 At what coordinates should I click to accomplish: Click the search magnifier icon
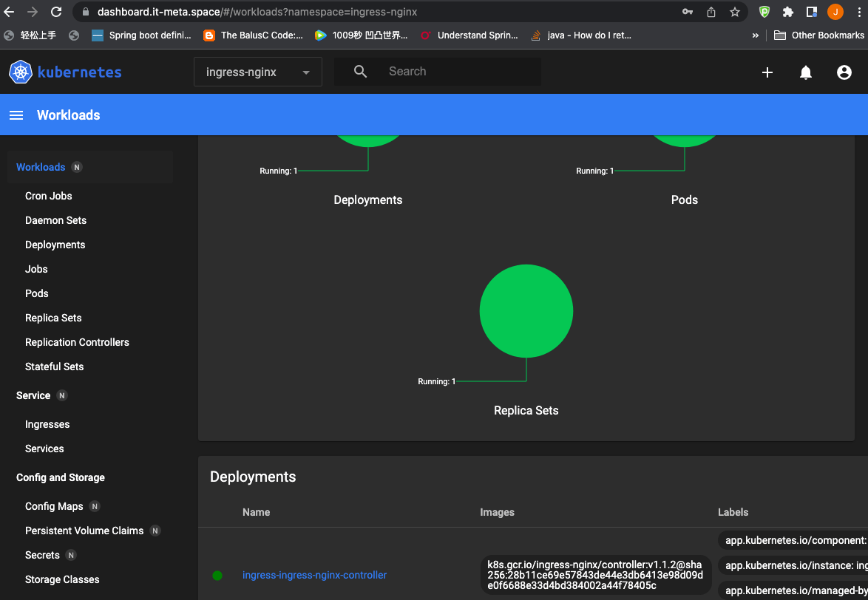(x=360, y=72)
